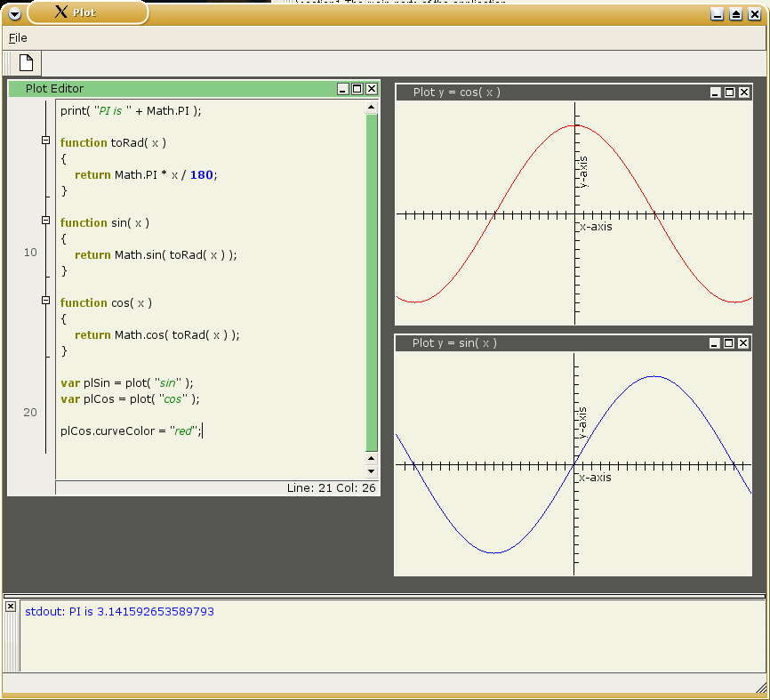
Task: Click the 'print( "PI is " + Math.PI );' line
Action: (x=131, y=111)
